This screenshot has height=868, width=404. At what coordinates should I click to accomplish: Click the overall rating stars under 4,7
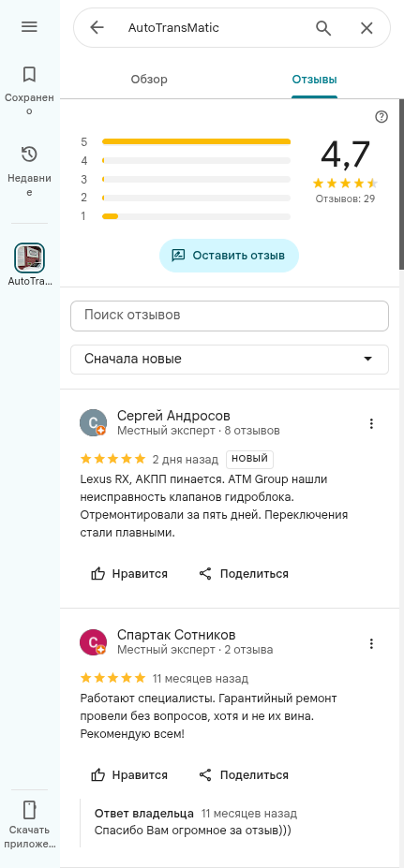pos(345,183)
